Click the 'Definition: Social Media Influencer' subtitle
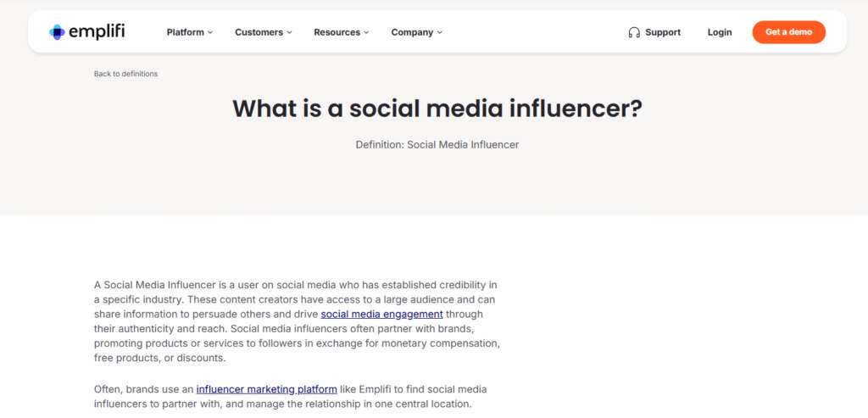Viewport: 868px width, 418px height. pyautogui.click(x=437, y=145)
